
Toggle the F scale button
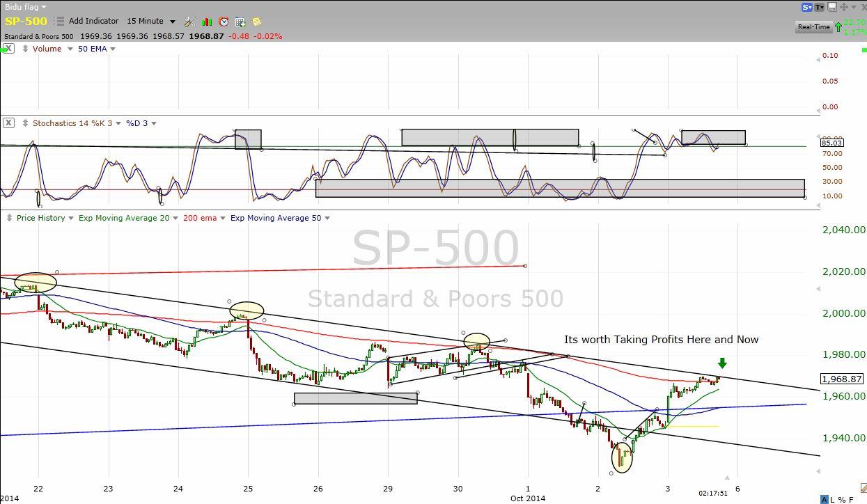coord(851,499)
